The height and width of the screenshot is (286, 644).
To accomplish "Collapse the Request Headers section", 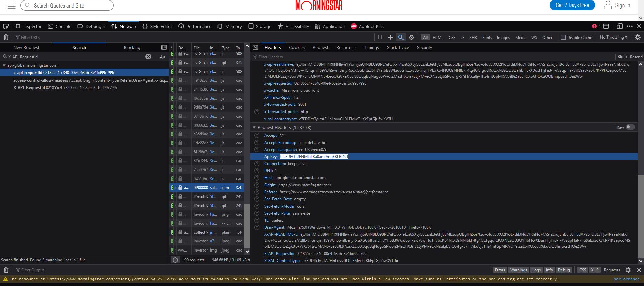I will point(254,127).
